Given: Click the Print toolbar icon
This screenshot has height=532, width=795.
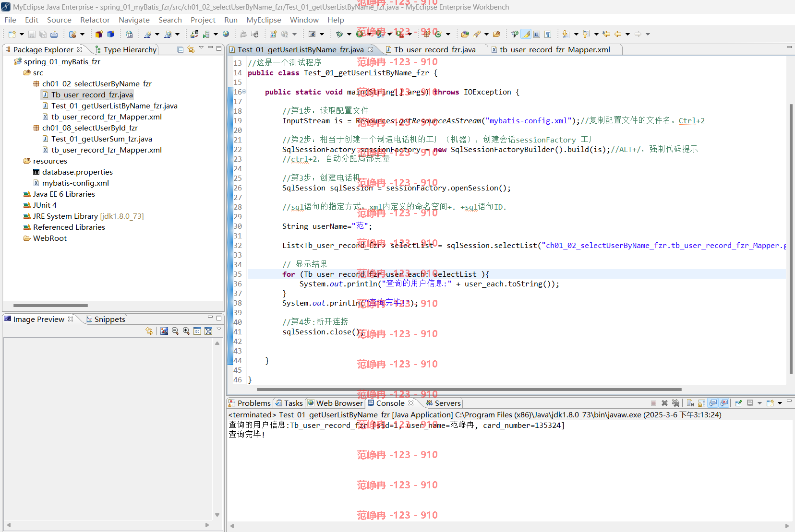Looking at the screenshot, I should [x=54, y=34].
